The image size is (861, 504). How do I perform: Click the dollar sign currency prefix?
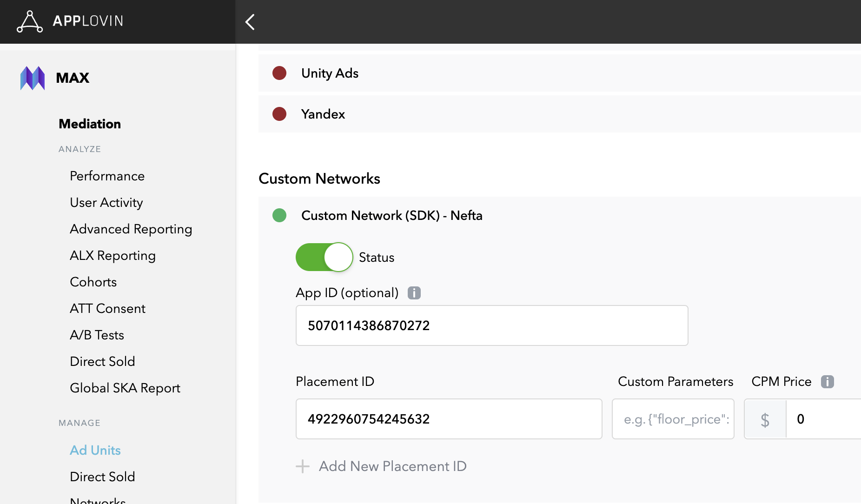pyautogui.click(x=765, y=419)
